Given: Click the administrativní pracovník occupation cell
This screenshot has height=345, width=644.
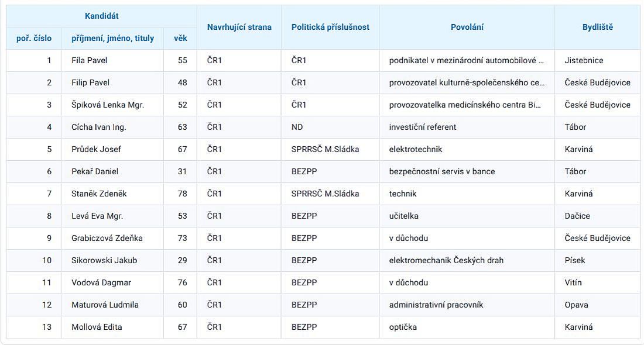Looking at the screenshot, I should [x=436, y=305].
